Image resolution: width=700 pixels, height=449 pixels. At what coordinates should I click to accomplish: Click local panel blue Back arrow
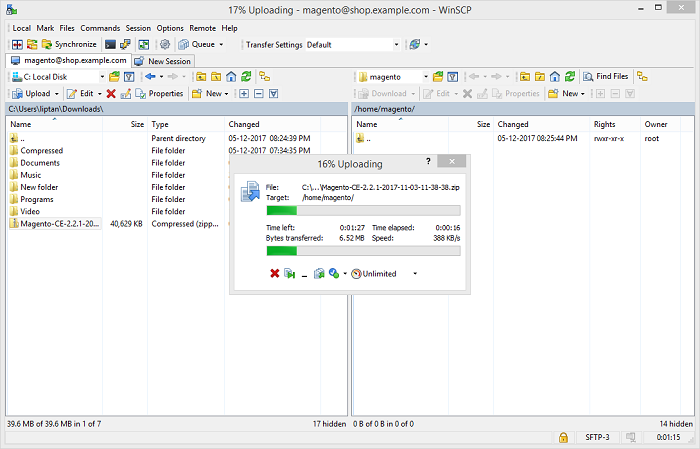[x=150, y=77]
